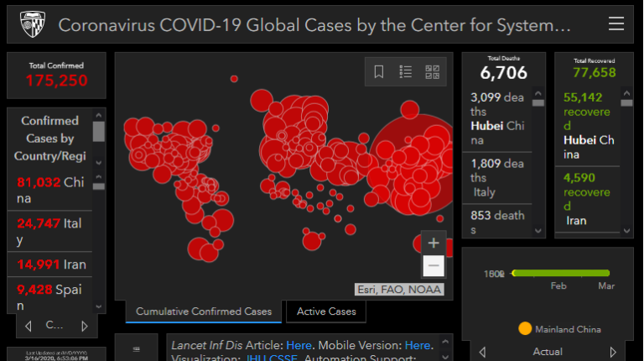Select the Cumulative Confirmed Cases tab
This screenshot has height=361, width=644.
204,311
